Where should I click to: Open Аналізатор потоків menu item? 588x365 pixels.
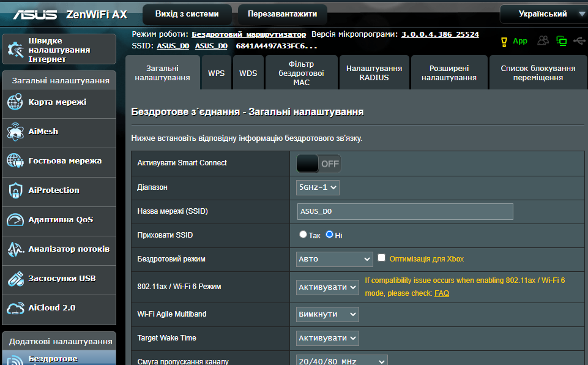point(59,251)
